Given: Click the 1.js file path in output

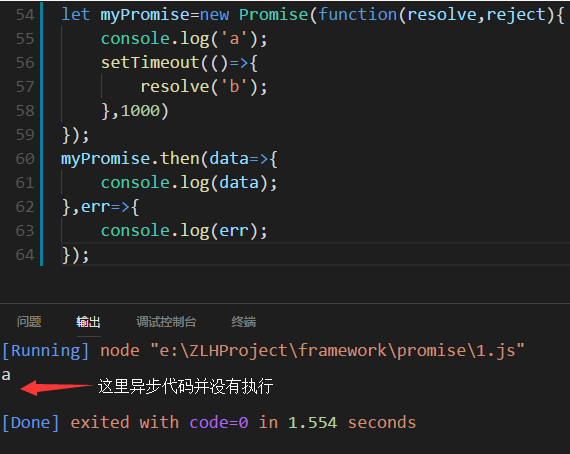Looking at the screenshot, I should tap(338, 351).
